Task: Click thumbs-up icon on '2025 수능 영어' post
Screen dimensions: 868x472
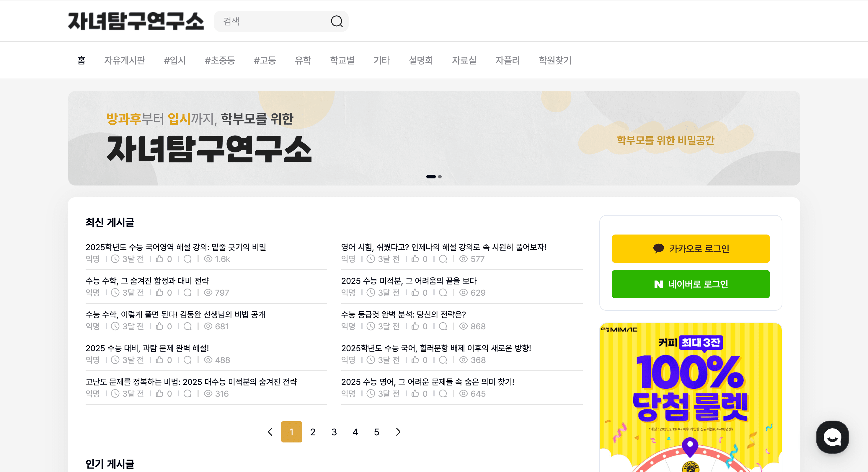Action: (x=415, y=393)
